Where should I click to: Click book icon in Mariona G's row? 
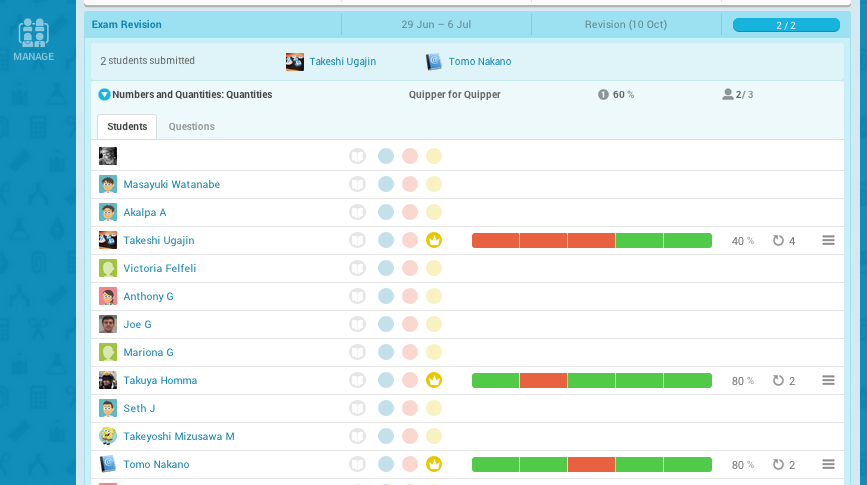(x=358, y=352)
